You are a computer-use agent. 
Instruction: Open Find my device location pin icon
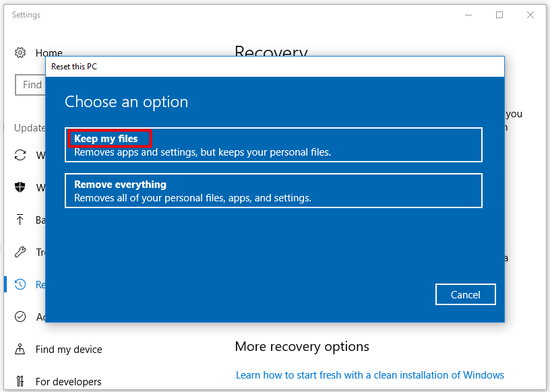(21, 349)
